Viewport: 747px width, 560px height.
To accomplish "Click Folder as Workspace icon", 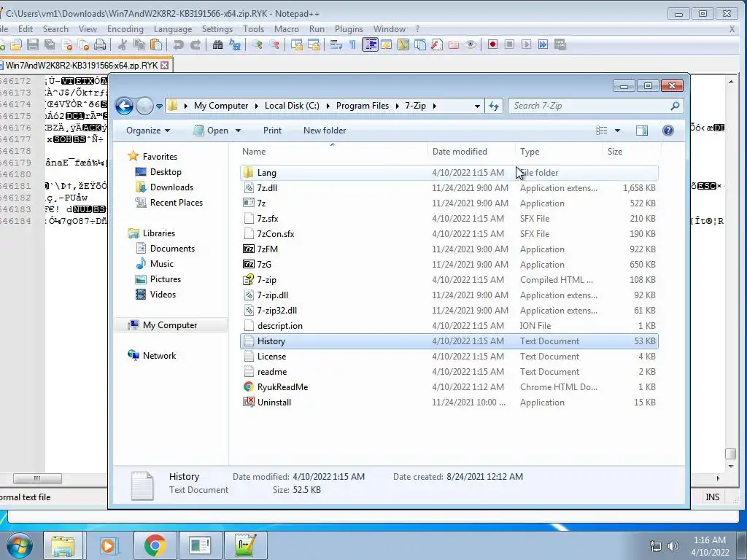I will 454,44.
